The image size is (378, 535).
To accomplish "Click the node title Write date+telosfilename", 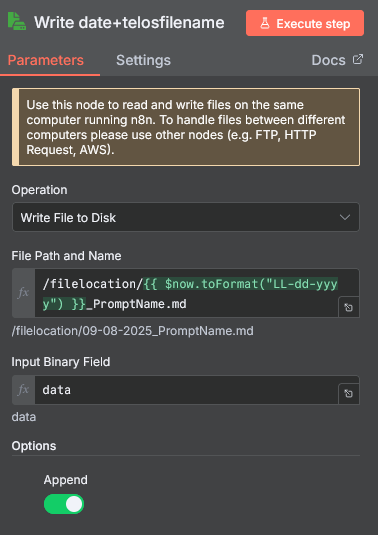I will point(129,23).
